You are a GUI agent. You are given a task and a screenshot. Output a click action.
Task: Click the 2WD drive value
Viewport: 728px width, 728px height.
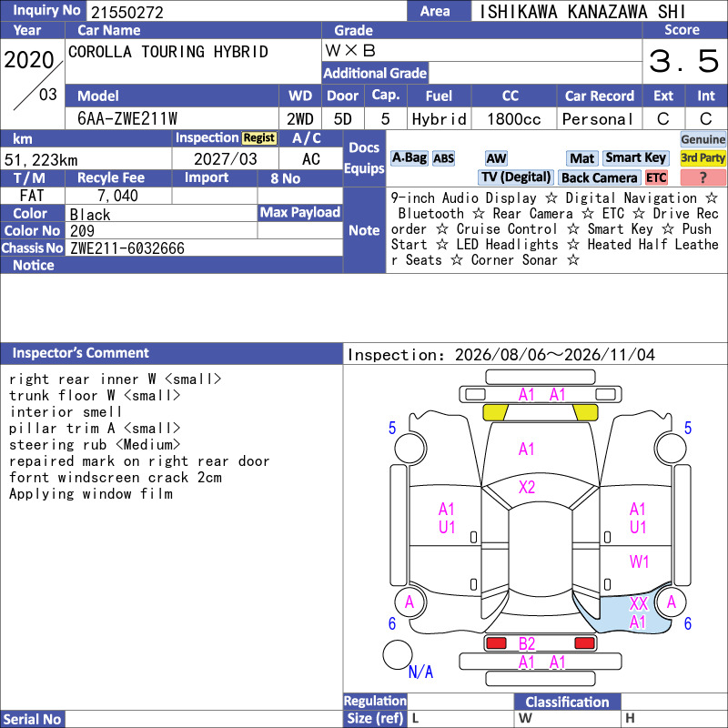[300, 119]
